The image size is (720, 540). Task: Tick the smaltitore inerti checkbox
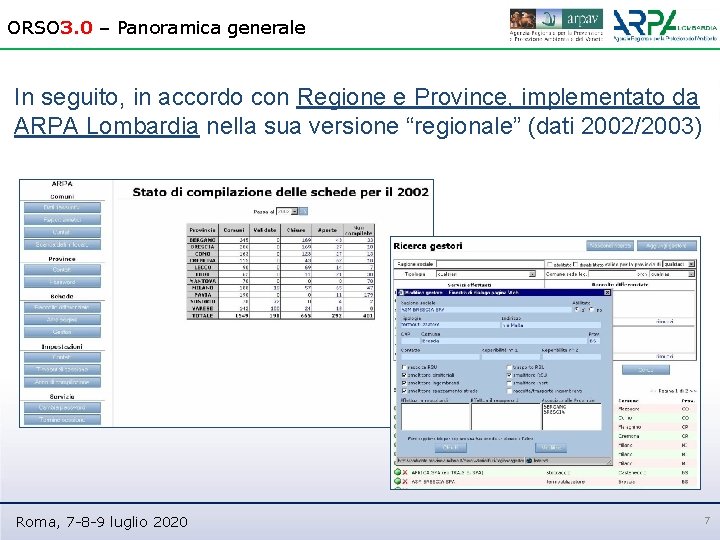[x=509, y=383]
